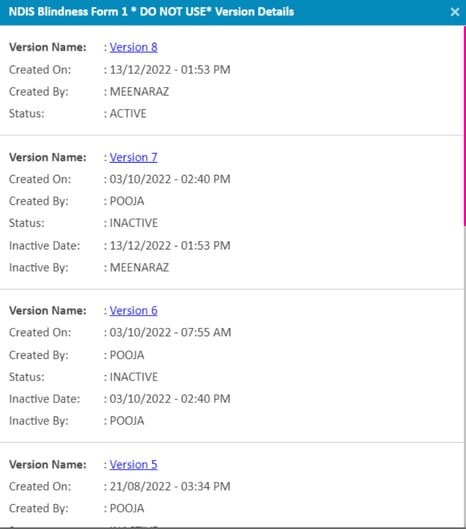Open the Version 7 link

tap(134, 157)
